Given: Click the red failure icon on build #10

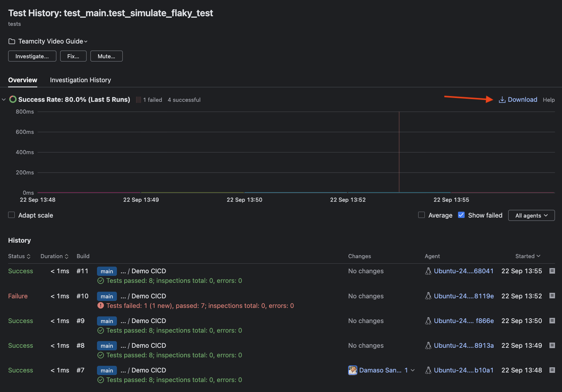Looking at the screenshot, I should coord(101,306).
